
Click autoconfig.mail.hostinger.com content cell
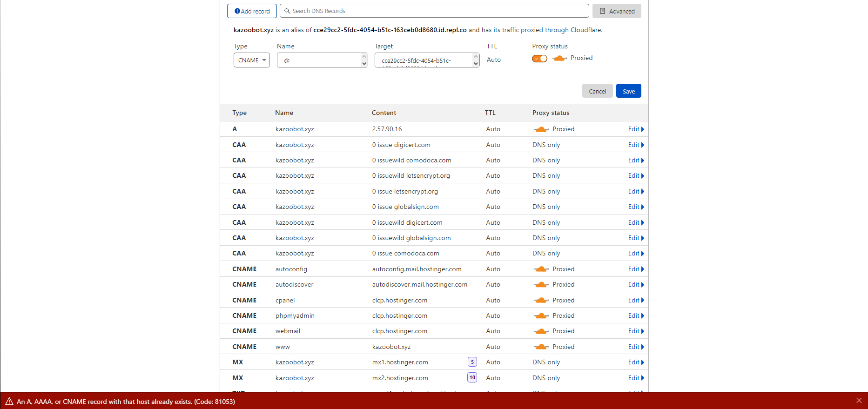click(x=417, y=269)
